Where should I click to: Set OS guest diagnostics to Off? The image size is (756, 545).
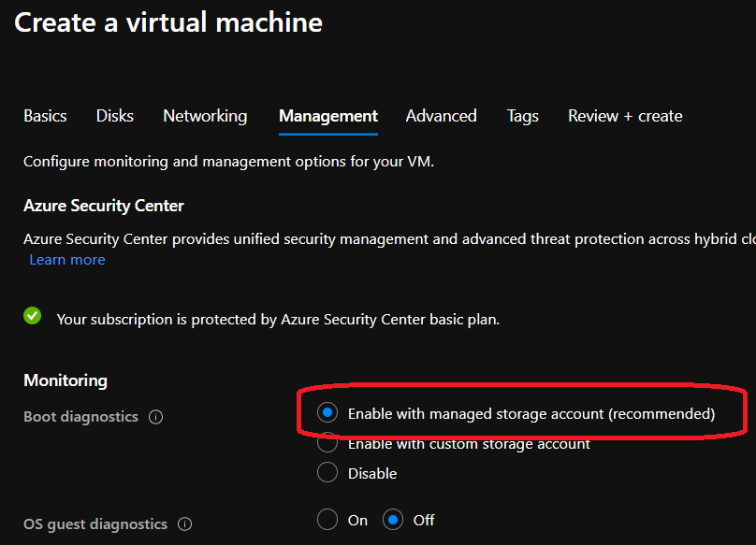click(x=393, y=520)
